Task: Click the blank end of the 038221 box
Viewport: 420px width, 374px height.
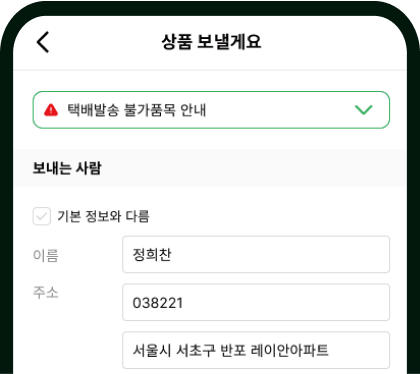Action: [x=287, y=302]
